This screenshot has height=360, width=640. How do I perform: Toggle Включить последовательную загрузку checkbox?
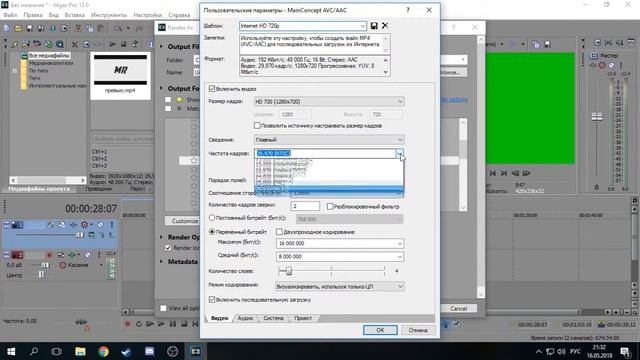tap(212, 300)
